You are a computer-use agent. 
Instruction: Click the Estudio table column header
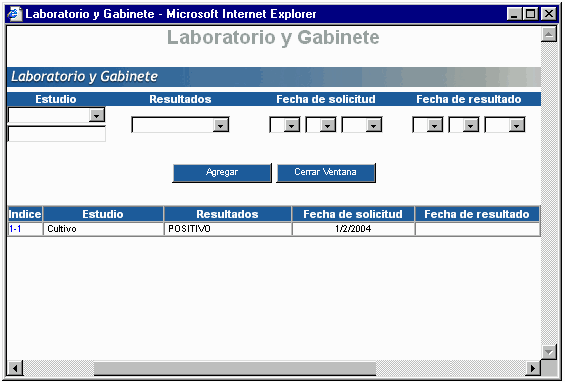pyautogui.click(x=103, y=214)
